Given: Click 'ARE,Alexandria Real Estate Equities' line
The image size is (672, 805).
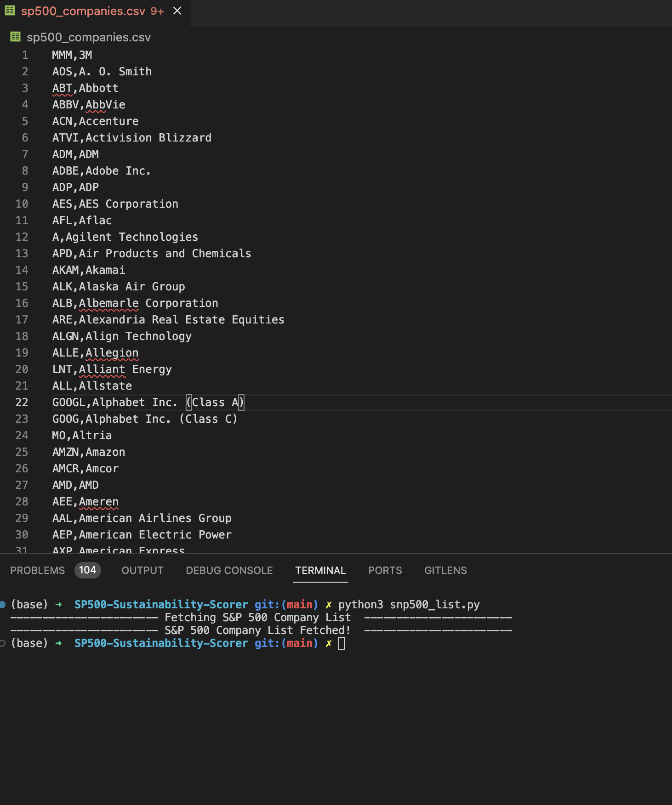Looking at the screenshot, I should 168,320.
